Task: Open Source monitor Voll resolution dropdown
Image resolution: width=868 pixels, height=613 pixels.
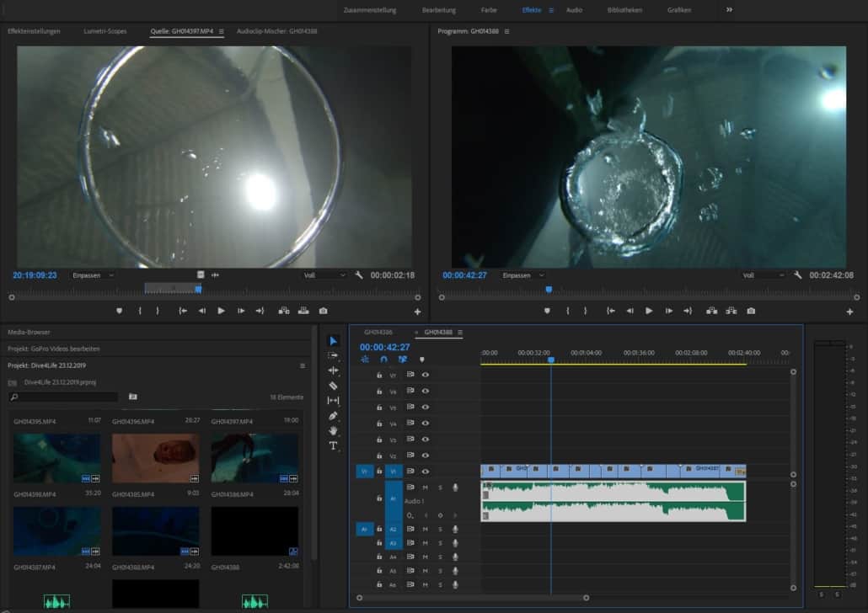Action: click(x=324, y=275)
